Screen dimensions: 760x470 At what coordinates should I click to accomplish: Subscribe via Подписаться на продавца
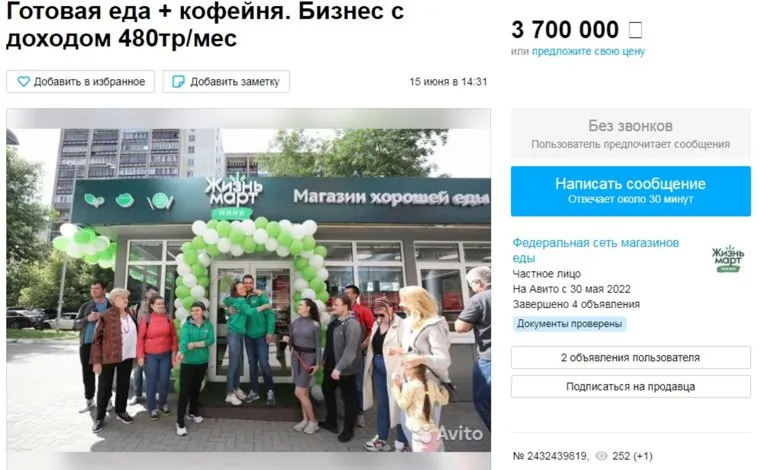[631, 387]
